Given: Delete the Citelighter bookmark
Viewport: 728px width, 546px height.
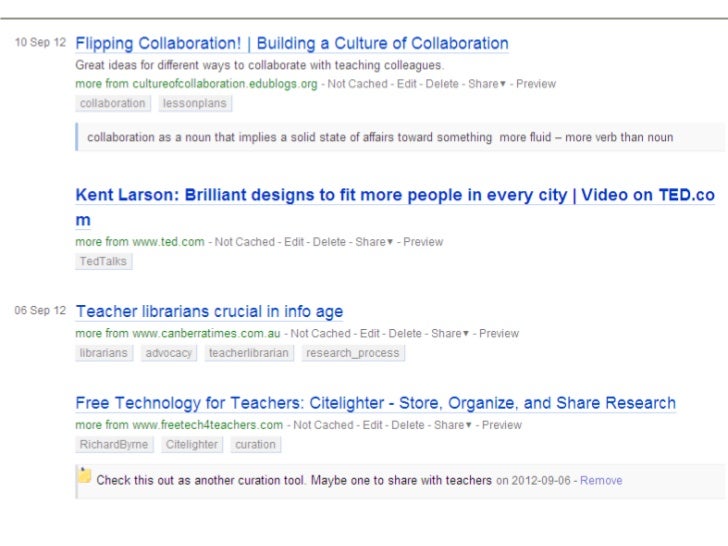Looking at the screenshot, I should tap(408, 425).
